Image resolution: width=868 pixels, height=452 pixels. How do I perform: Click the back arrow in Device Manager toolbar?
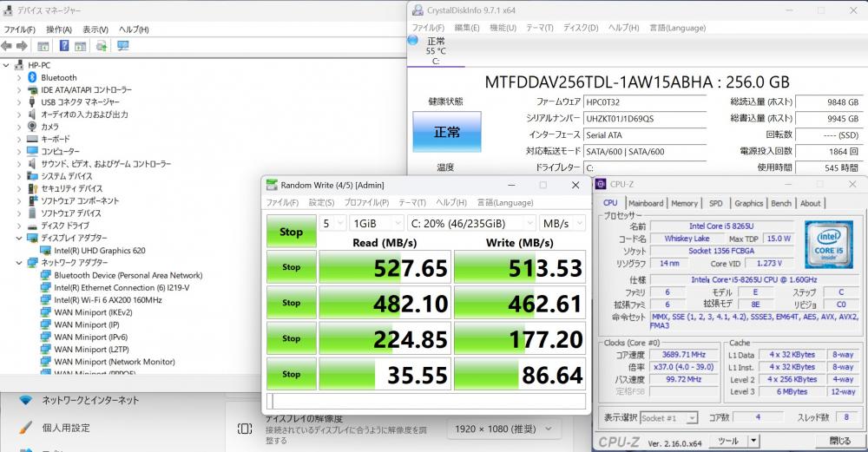tap(7, 46)
